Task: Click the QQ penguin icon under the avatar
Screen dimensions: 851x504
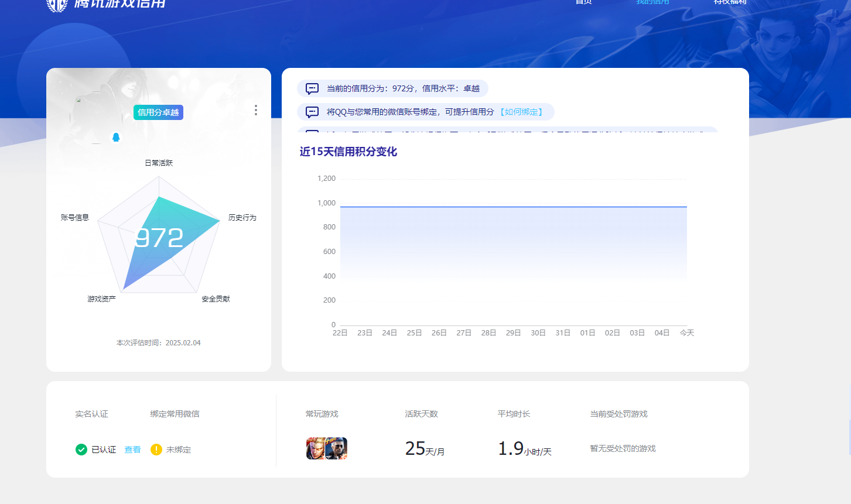Action: (116, 137)
